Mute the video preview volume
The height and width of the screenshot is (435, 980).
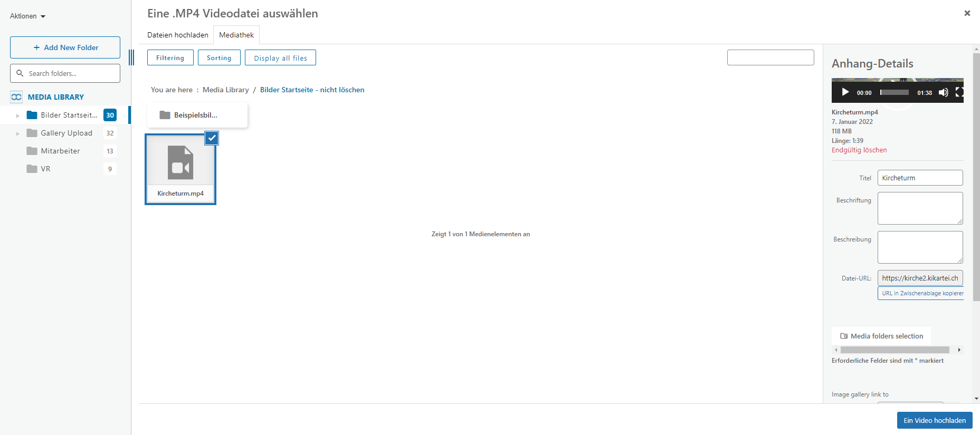(x=943, y=92)
